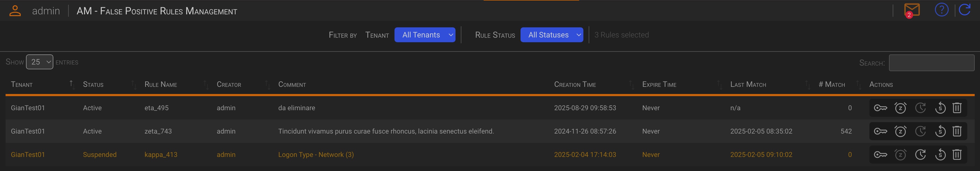This screenshot has height=171, width=980.
Task: Click the key icon for eta_495 rule
Action: (x=880, y=108)
